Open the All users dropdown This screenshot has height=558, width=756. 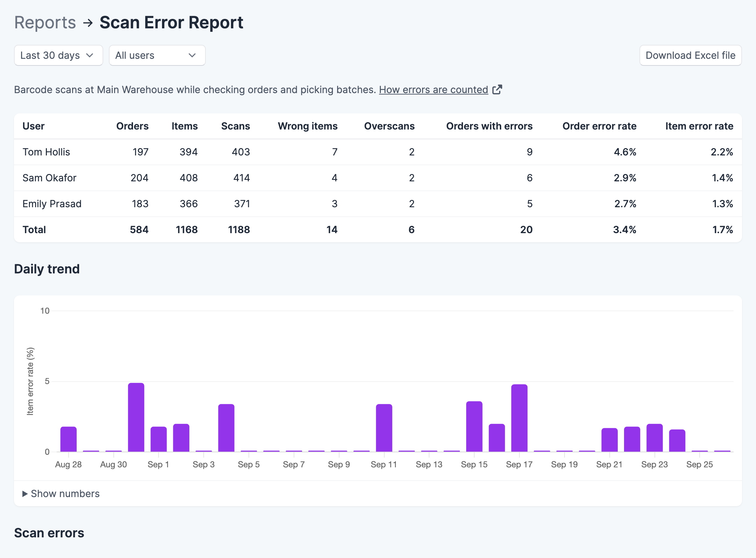pyautogui.click(x=157, y=55)
